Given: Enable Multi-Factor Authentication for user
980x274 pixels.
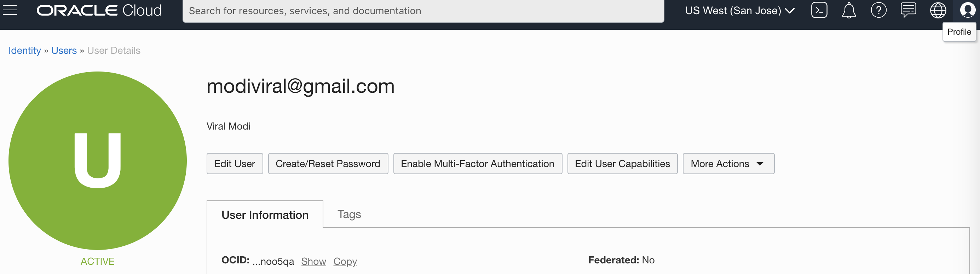Looking at the screenshot, I should click(x=477, y=164).
